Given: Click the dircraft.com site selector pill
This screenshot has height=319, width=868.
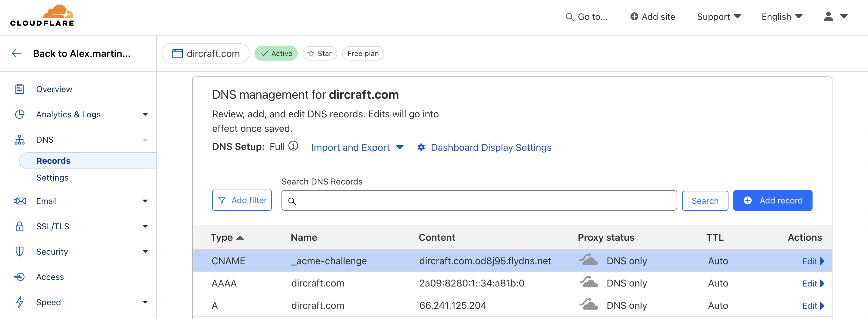Looking at the screenshot, I should pyautogui.click(x=206, y=53).
